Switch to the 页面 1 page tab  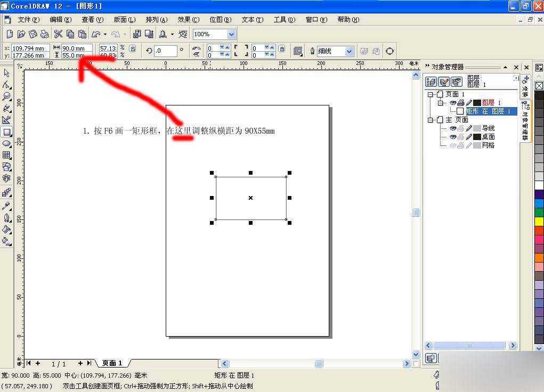tap(112, 363)
